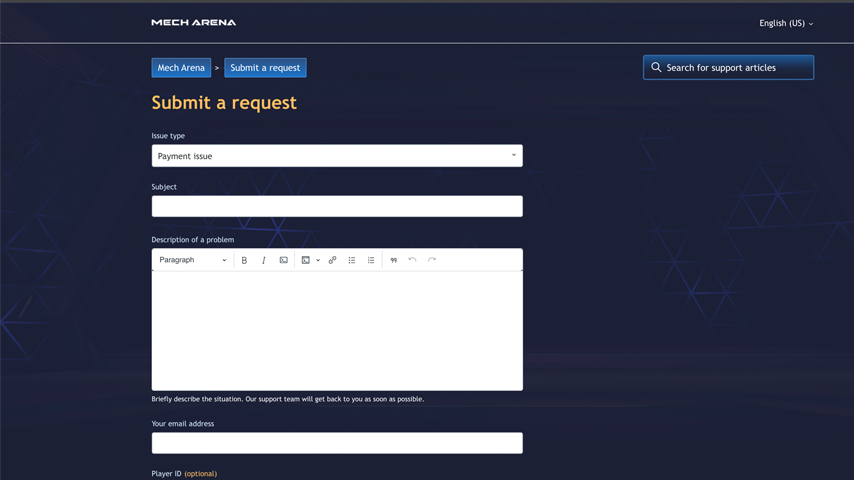The image size is (854, 480).
Task: Undo the last edit in description
Action: coord(412,260)
